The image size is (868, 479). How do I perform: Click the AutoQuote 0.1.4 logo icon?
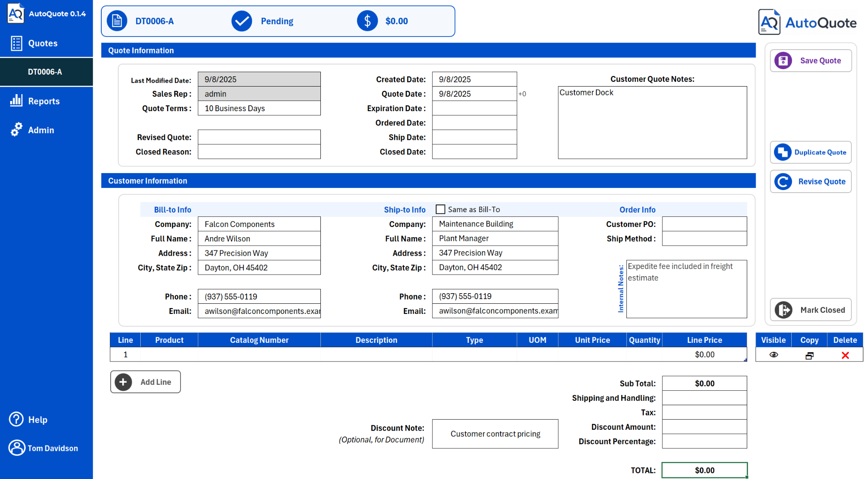(16, 13)
